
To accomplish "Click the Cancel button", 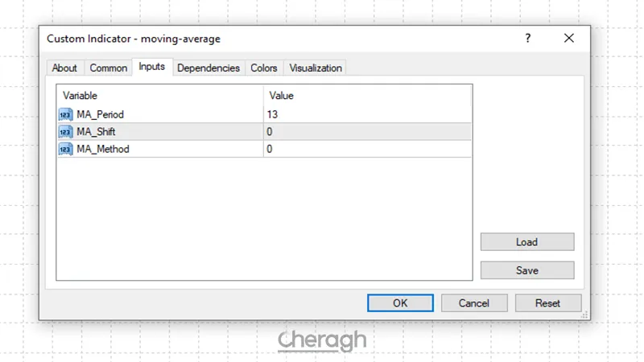I will (x=474, y=303).
